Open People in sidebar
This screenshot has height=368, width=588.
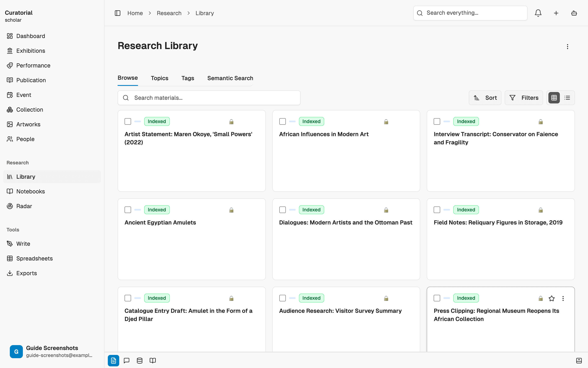pyautogui.click(x=52, y=139)
